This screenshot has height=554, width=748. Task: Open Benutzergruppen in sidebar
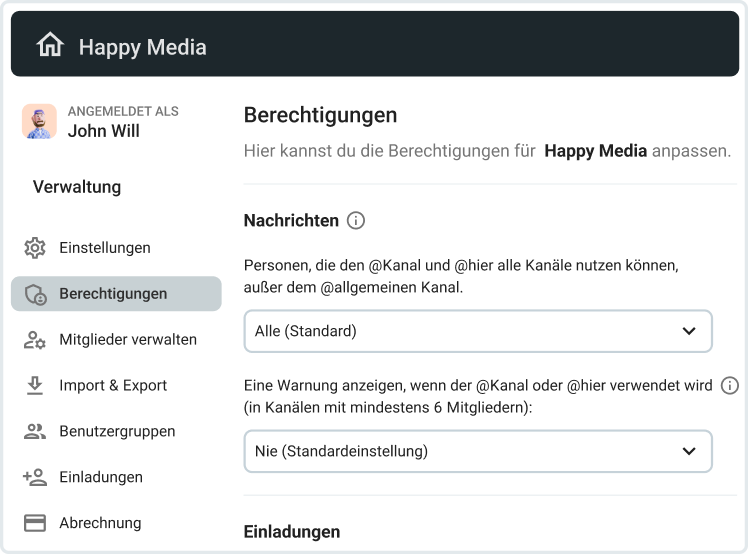(116, 431)
